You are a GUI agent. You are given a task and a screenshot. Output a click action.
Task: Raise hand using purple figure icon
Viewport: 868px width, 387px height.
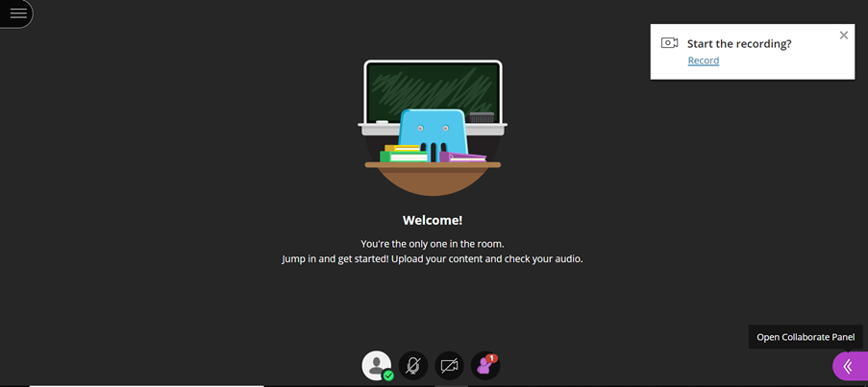click(x=485, y=366)
